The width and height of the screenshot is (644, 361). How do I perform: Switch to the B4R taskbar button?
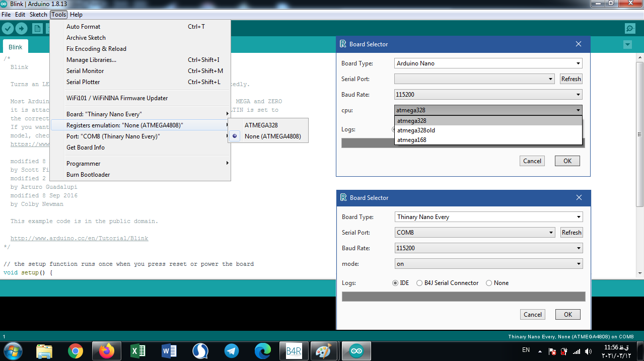[294, 350]
